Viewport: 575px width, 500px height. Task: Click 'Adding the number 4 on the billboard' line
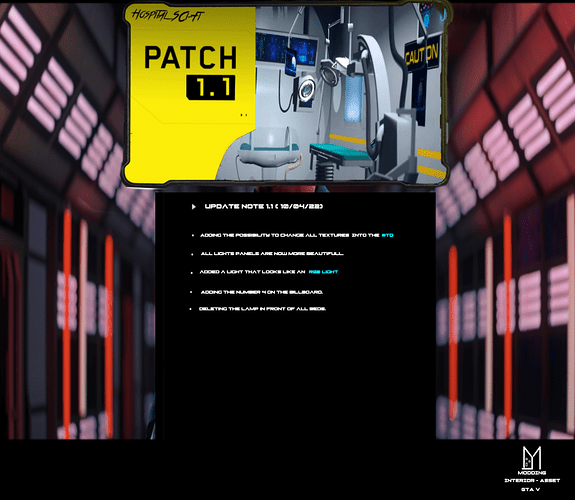coord(262,292)
